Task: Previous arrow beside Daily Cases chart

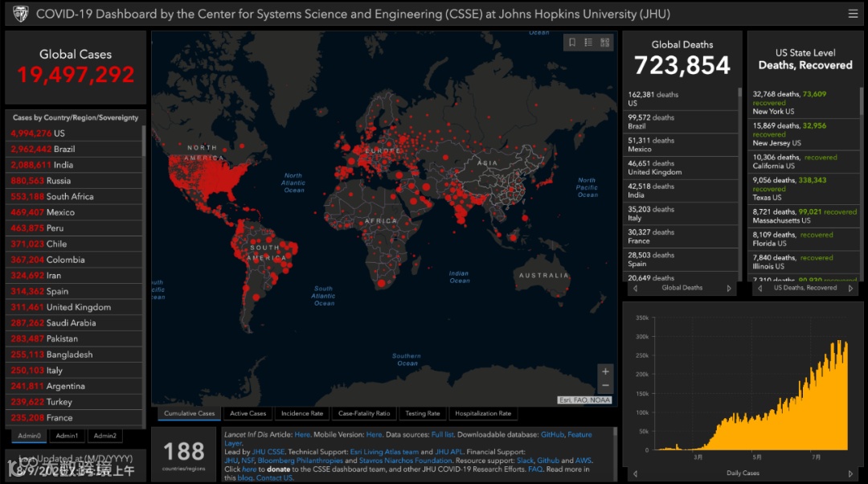Action: [635, 474]
